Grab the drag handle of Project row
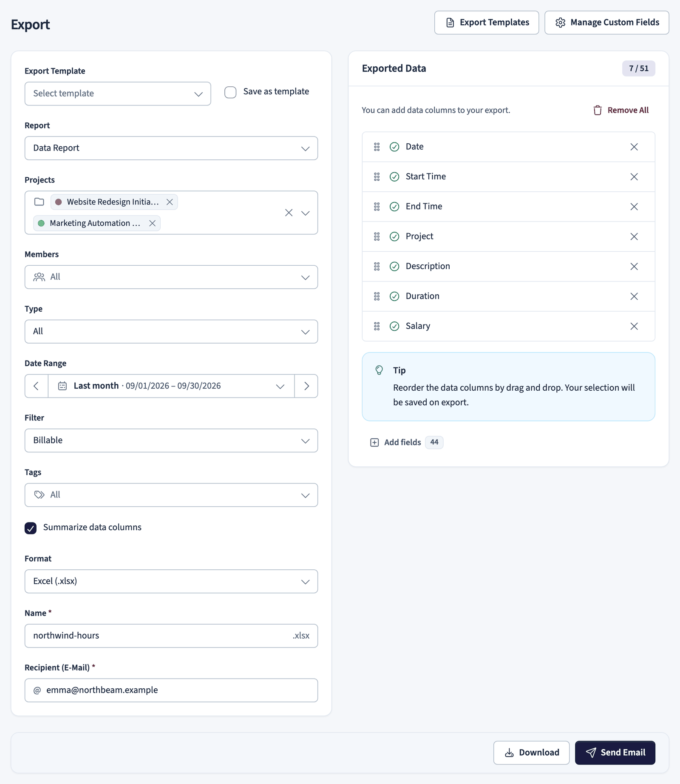Screen dimensions: 680x784 [x=377, y=236]
